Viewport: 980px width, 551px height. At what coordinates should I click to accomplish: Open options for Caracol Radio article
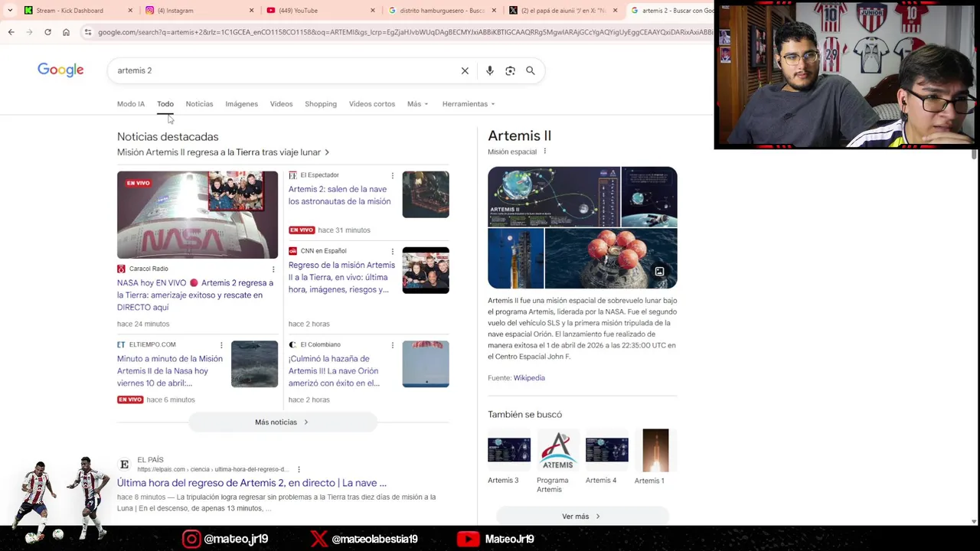273,269
